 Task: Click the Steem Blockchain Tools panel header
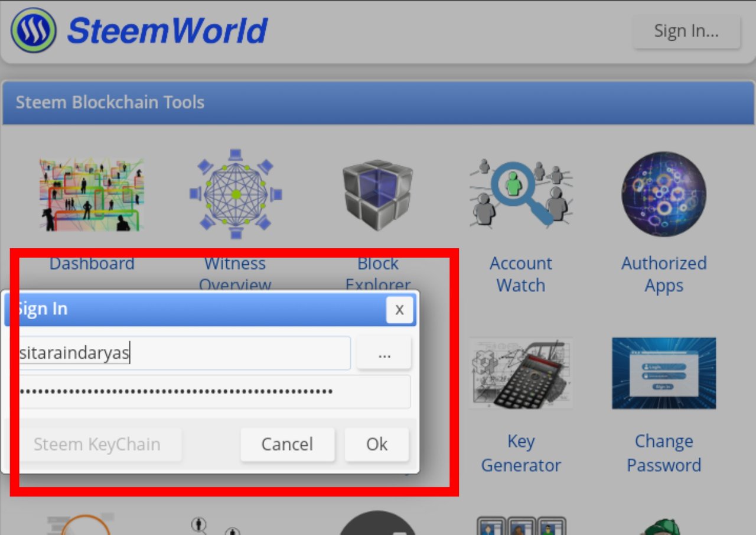(x=378, y=102)
